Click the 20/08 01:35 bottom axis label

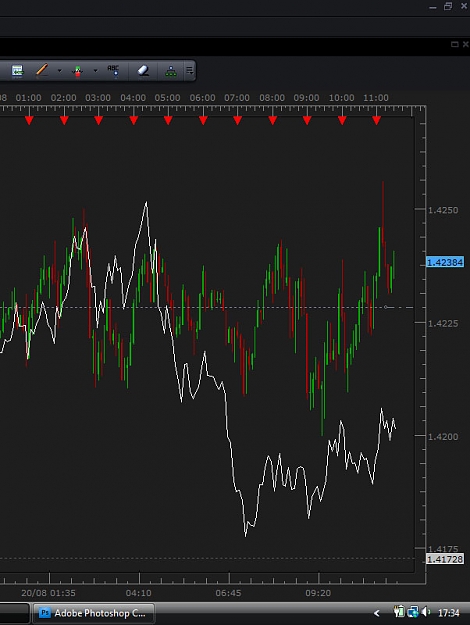[x=48, y=593]
